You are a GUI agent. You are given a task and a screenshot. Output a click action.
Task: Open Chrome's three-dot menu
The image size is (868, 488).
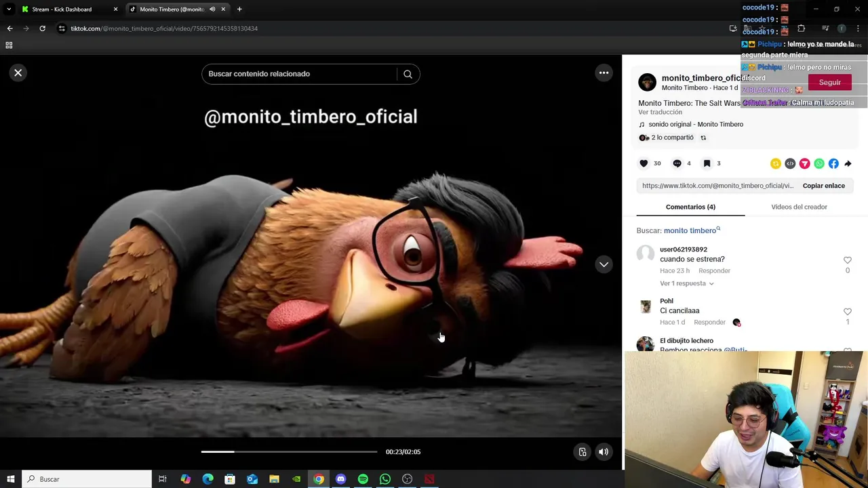[858, 28]
